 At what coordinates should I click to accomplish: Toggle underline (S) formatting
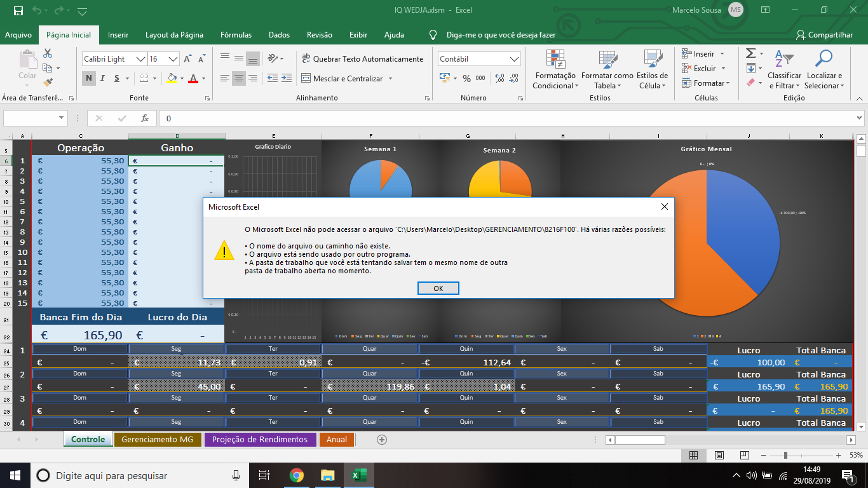pyautogui.click(x=117, y=78)
